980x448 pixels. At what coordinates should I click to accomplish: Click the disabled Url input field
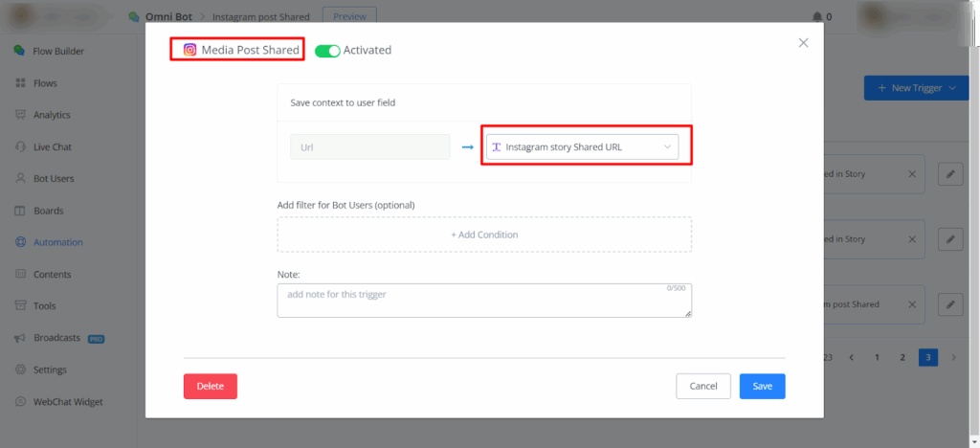pos(369,146)
